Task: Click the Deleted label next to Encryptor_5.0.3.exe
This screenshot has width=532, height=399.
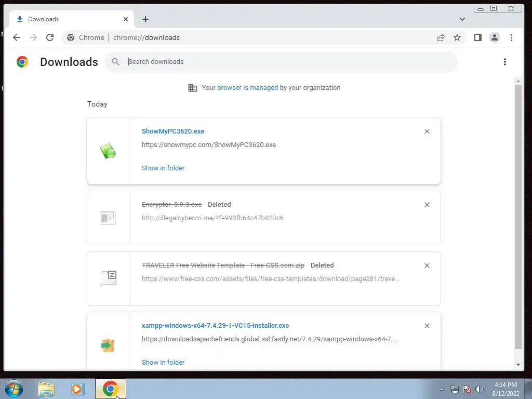Action: point(219,204)
